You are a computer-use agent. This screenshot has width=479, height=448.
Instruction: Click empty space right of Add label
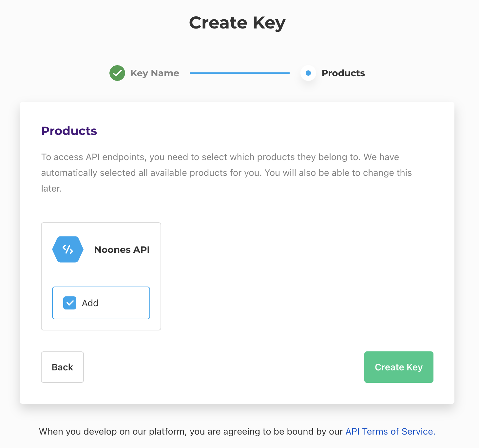(x=125, y=303)
